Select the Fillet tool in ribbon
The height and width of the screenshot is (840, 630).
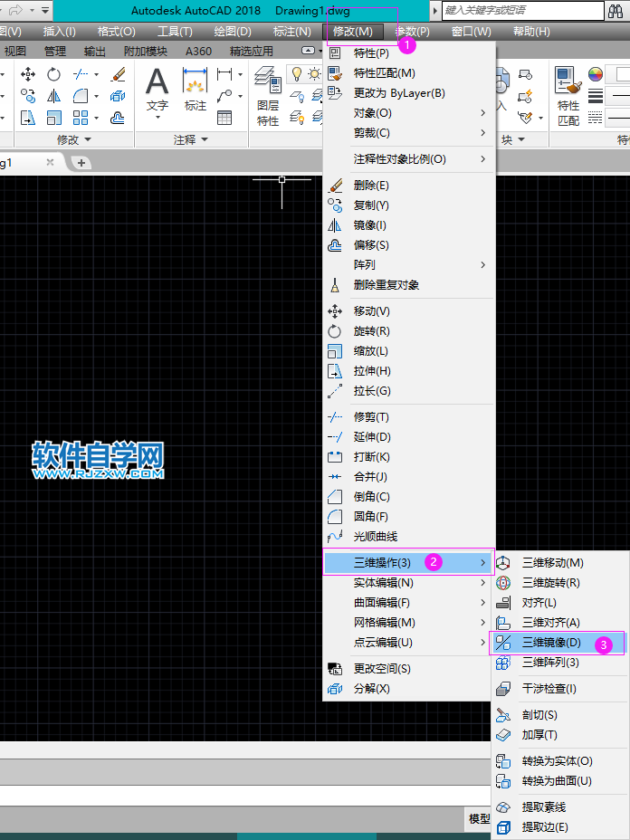pyautogui.click(x=81, y=96)
